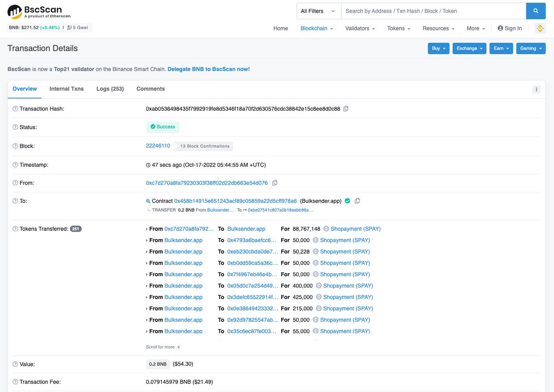Open recipient 0x05d0c7e254d49 address link
The image size is (554, 392).
(x=253, y=286)
